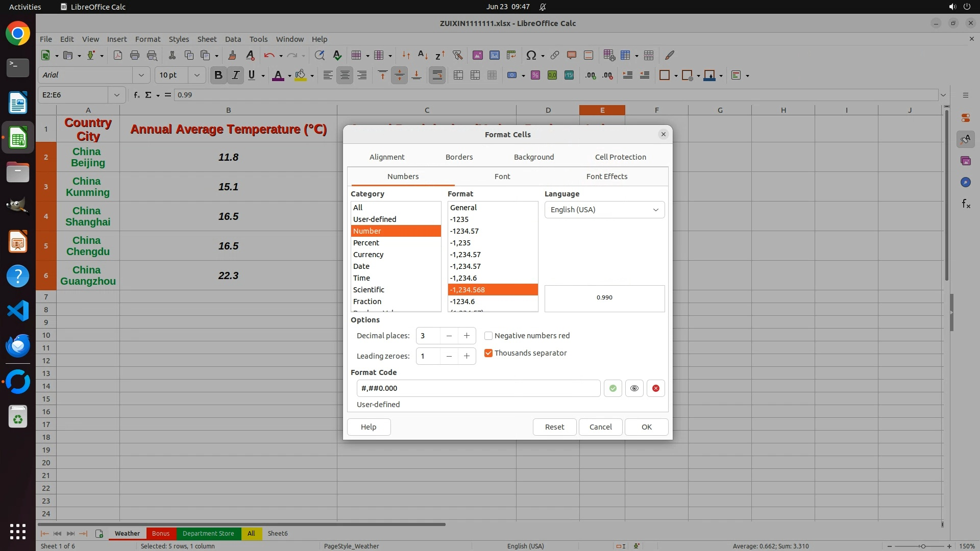Click the Italic toolbar icon

tap(235, 76)
